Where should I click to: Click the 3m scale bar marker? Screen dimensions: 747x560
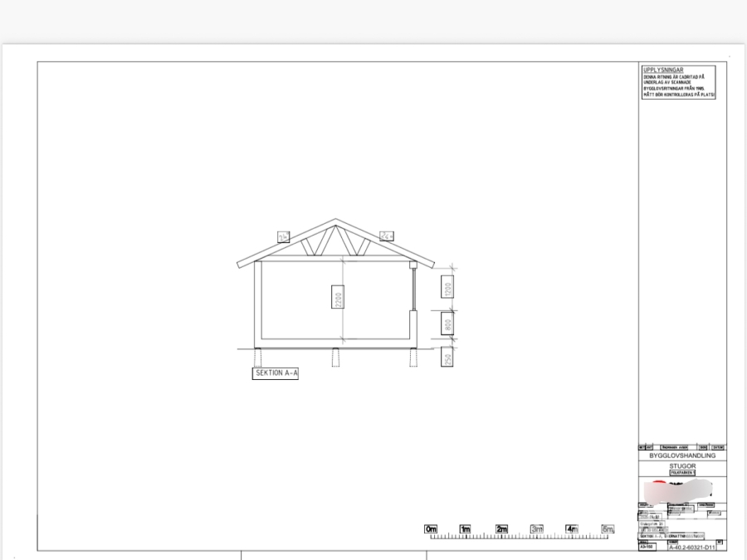click(537, 529)
